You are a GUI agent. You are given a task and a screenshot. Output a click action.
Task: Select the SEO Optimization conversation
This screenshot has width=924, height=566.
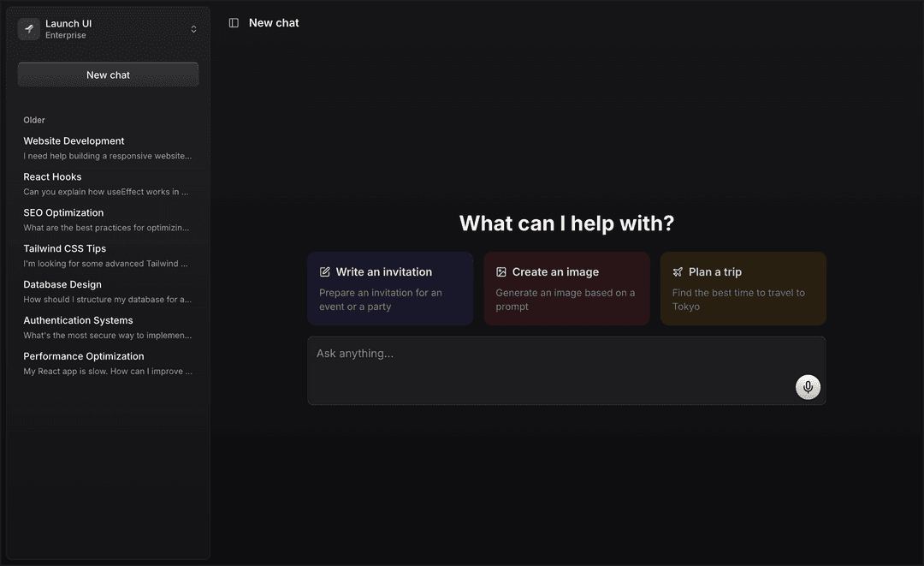click(x=108, y=218)
